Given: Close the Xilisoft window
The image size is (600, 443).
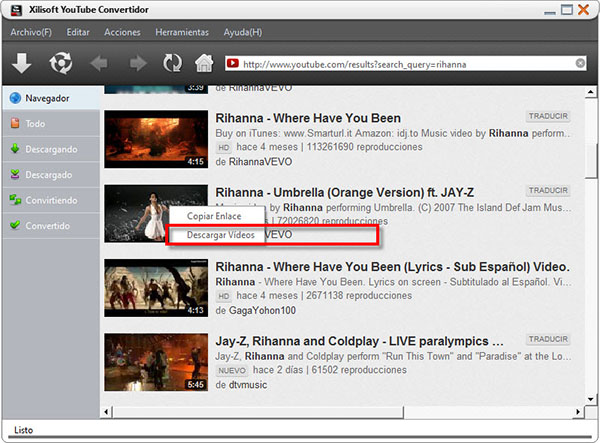Looking at the screenshot, I should (x=584, y=10).
